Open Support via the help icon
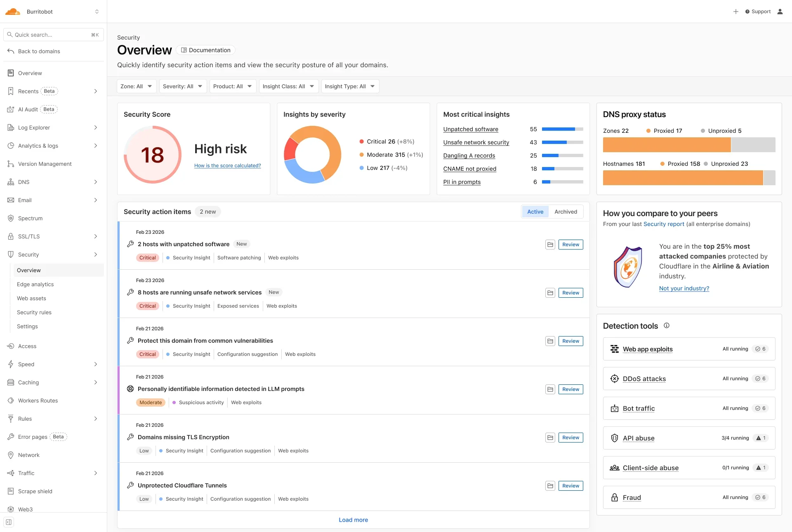The height and width of the screenshot is (532, 792). [x=747, y=11]
